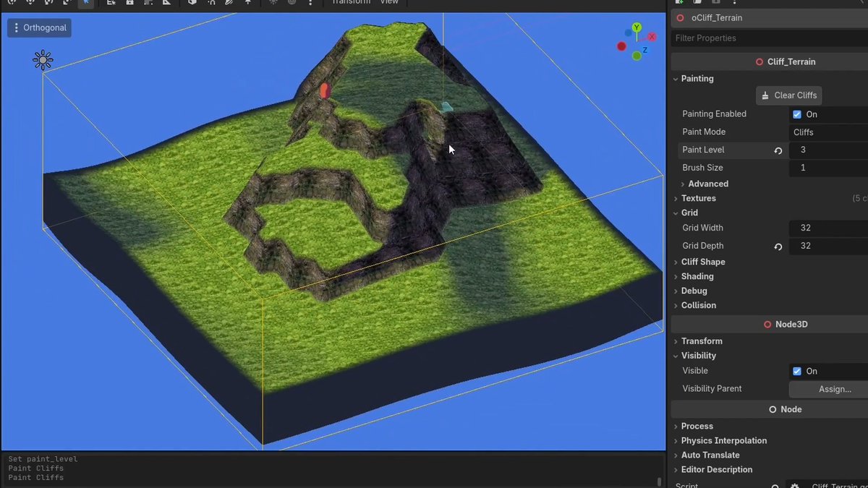Click the "Set paint_level" log line

point(43,459)
